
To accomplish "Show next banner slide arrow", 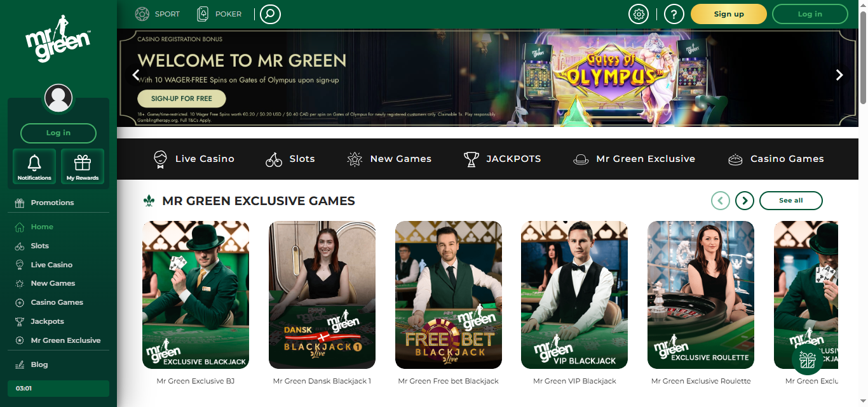I will (839, 75).
